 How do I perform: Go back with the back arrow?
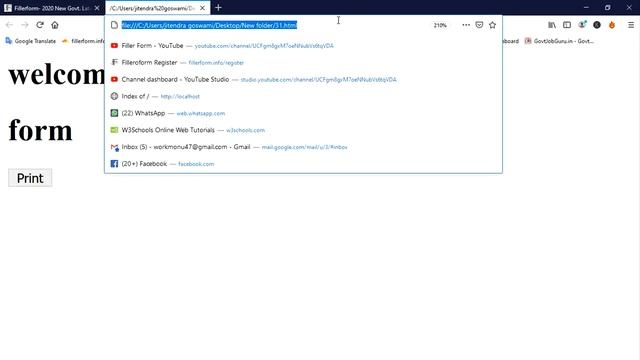click(9, 25)
